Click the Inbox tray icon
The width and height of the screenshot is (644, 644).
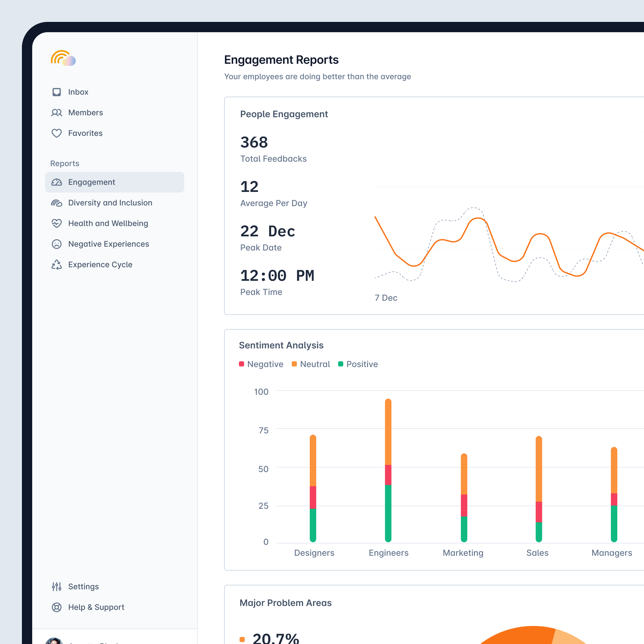[57, 92]
